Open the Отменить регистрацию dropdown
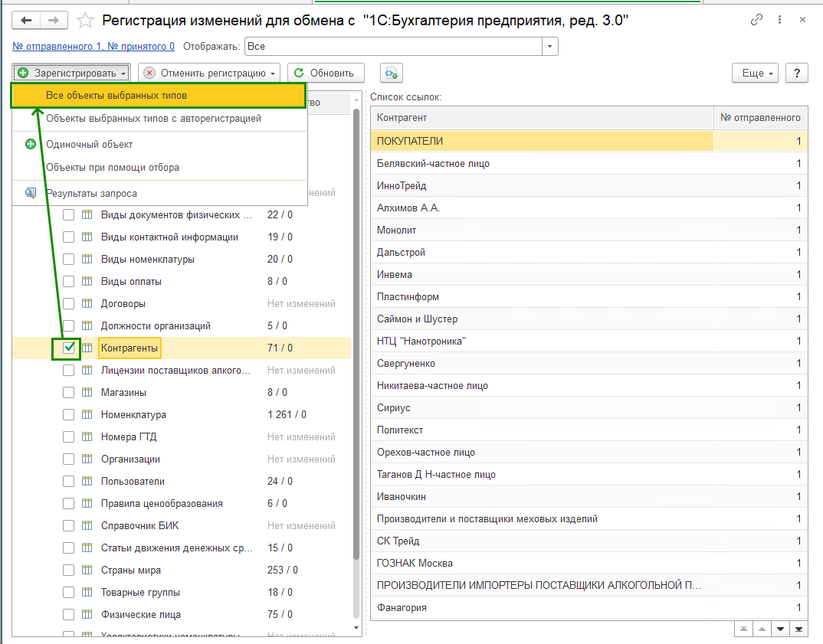This screenshot has height=644, width=823. coord(209,73)
